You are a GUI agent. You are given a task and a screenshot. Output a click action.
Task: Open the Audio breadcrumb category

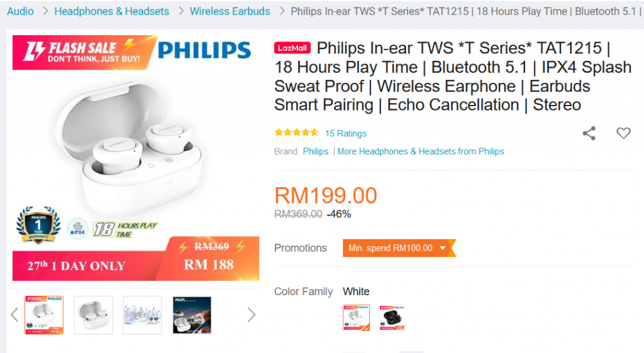tap(20, 11)
